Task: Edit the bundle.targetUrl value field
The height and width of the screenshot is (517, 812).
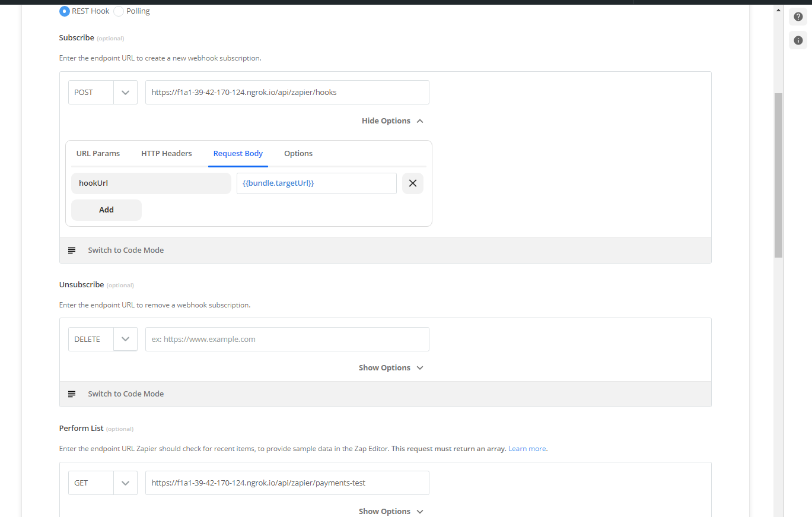Action: [x=317, y=183]
